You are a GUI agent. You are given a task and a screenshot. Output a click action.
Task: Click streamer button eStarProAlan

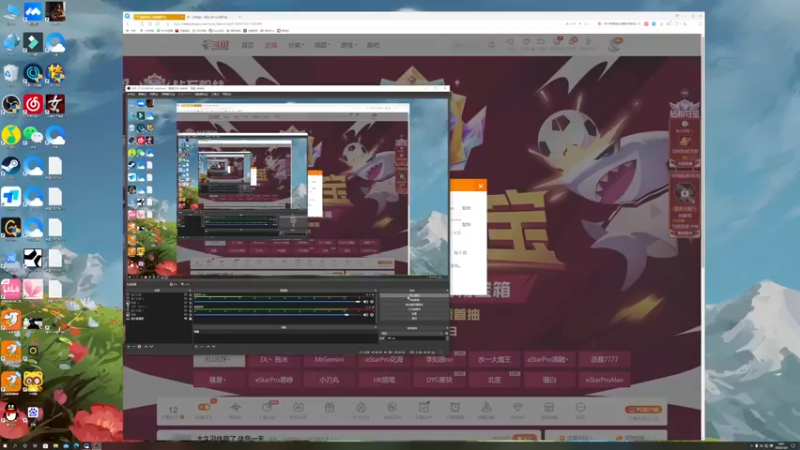click(604, 380)
